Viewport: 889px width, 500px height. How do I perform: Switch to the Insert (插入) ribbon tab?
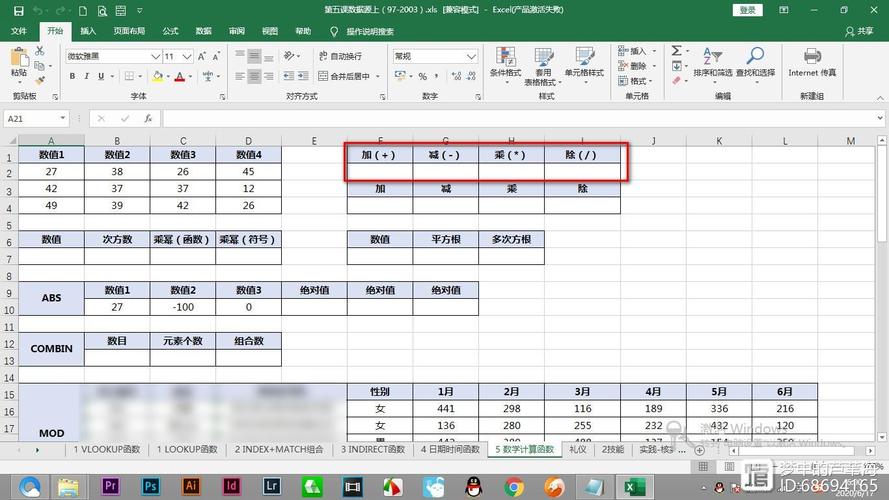[x=88, y=31]
